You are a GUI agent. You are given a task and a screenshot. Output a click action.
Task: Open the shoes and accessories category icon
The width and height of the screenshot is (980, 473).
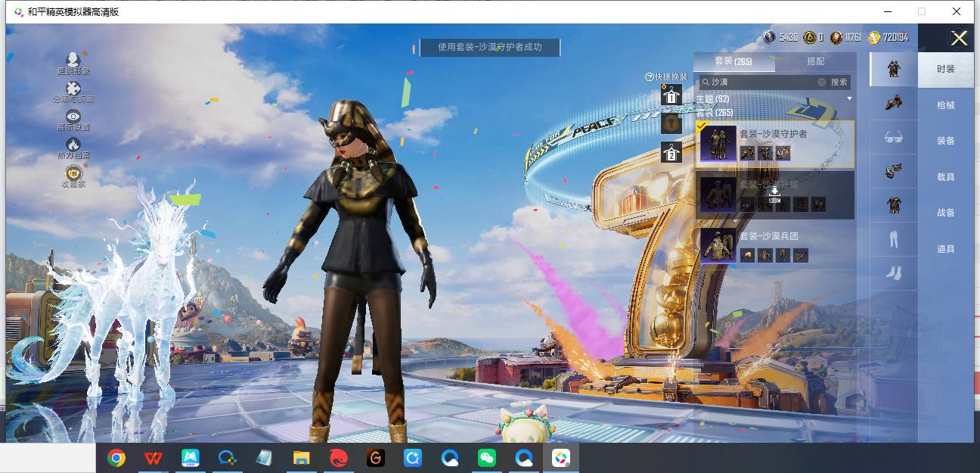[x=893, y=103]
